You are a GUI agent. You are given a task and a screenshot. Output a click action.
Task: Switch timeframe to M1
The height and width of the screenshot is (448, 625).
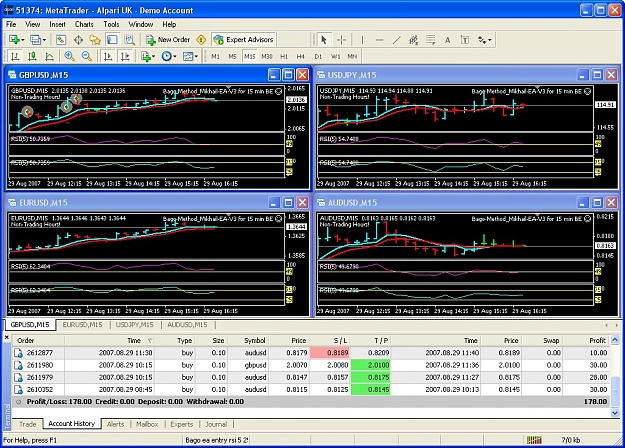pos(215,56)
